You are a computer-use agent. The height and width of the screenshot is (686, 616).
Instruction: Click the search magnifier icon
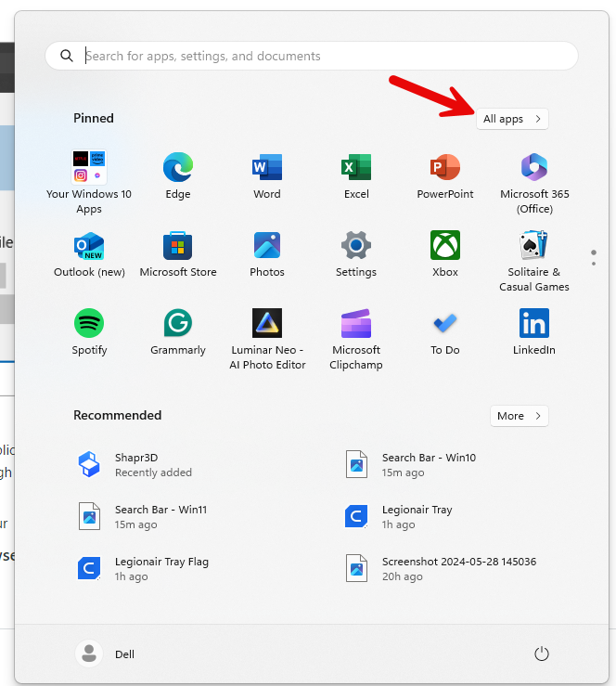point(67,56)
